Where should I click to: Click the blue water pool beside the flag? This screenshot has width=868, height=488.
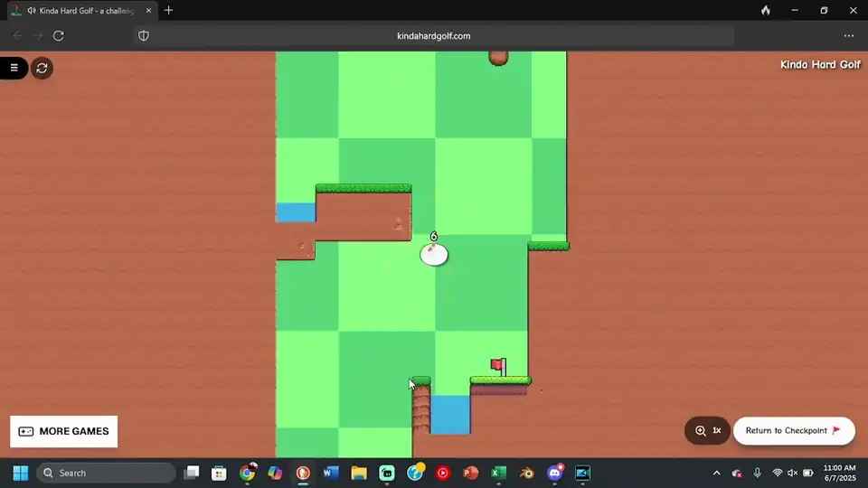coord(449,415)
